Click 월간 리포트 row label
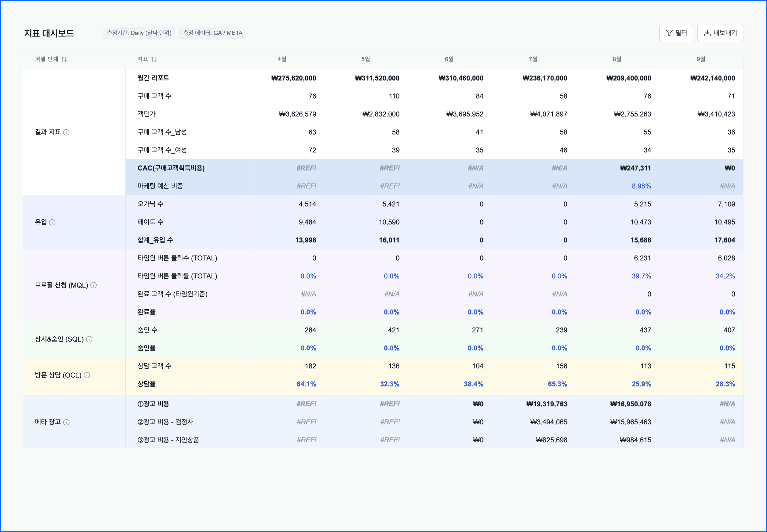This screenshot has height=532, width=767. pos(154,78)
